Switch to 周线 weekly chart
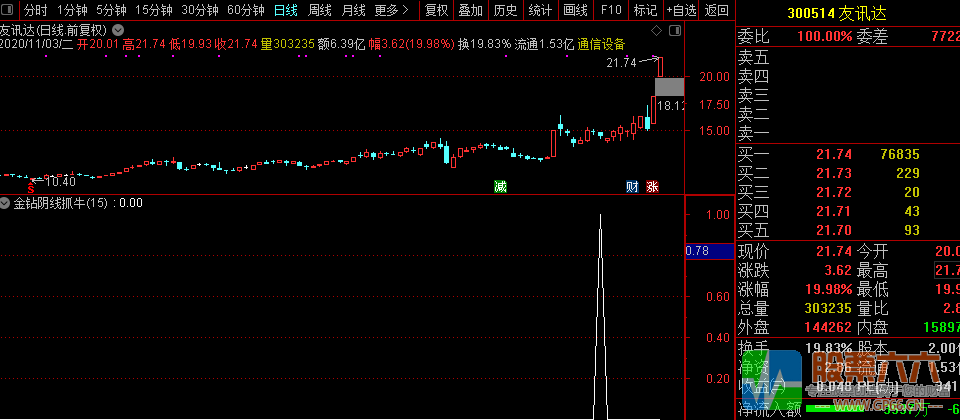The width and height of the screenshot is (960, 420). (320, 10)
